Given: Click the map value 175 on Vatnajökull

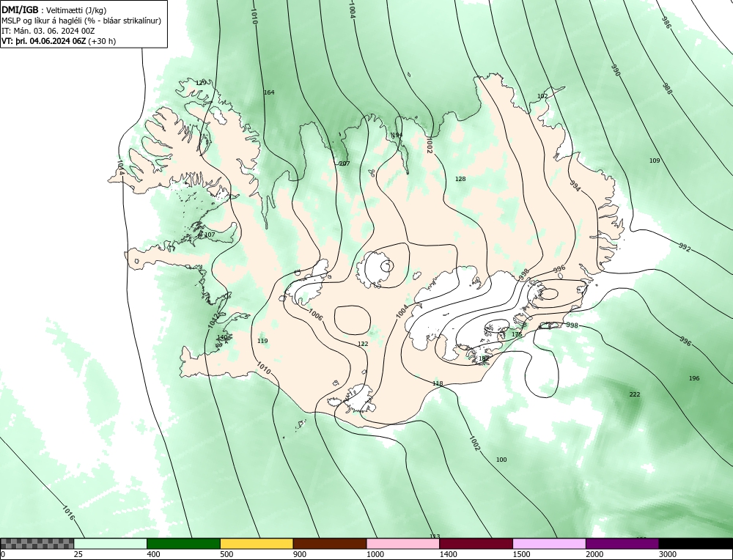Looking at the screenshot, I should [x=517, y=334].
